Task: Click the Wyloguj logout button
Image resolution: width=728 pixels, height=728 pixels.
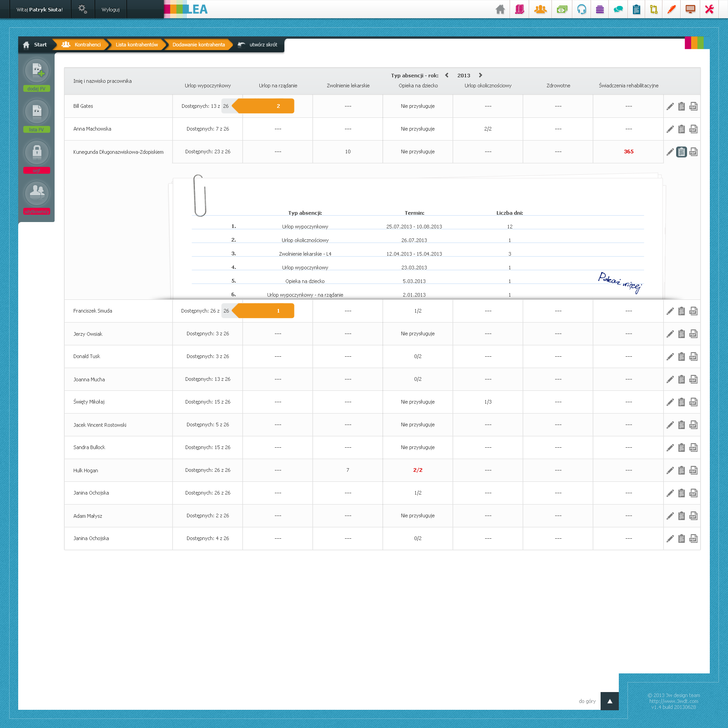Action: [111, 10]
